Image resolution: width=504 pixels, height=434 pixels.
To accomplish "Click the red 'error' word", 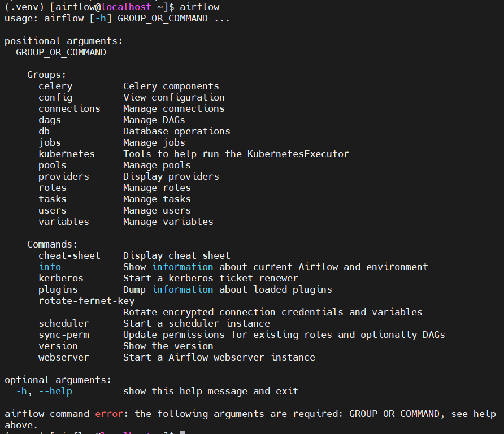I will (x=109, y=414).
